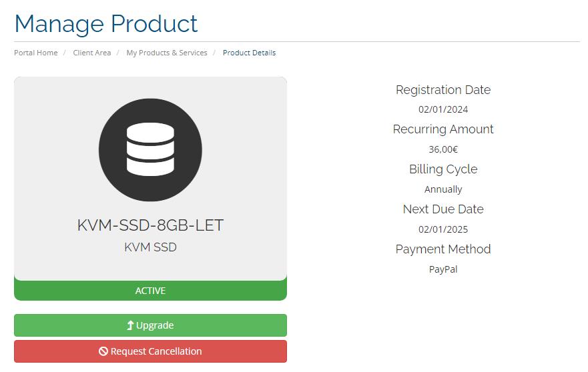Click the PayPal payment method value
This screenshot has height=372, width=588.
point(443,269)
